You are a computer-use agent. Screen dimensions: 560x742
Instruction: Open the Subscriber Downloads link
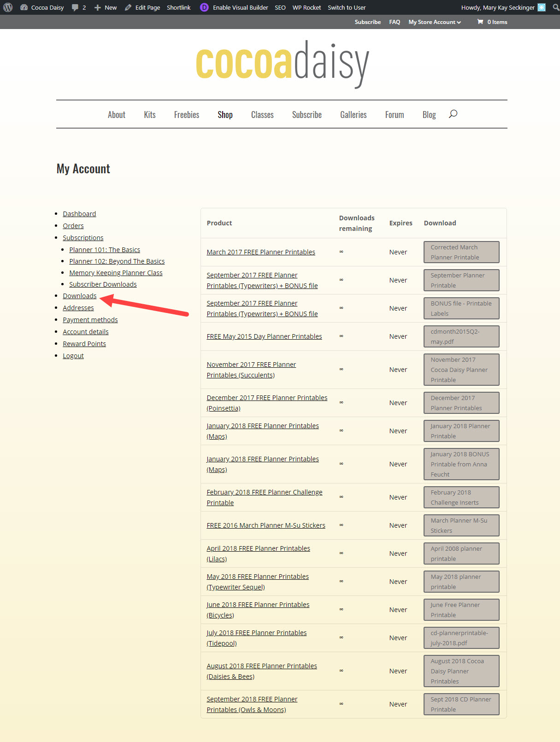point(103,284)
